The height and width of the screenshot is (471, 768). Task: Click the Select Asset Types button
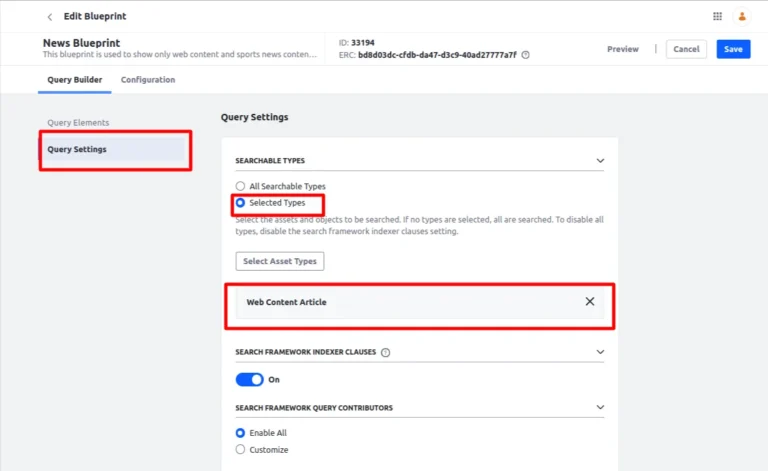pos(280,261)
